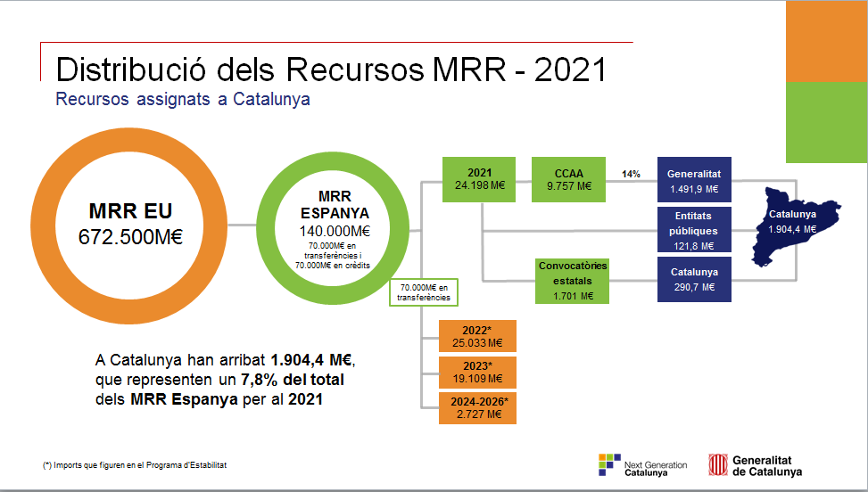Image resolution: width=868 pixels, height=492 pixels.
Task: Select the 2021 green box
Action: [480, 180]
